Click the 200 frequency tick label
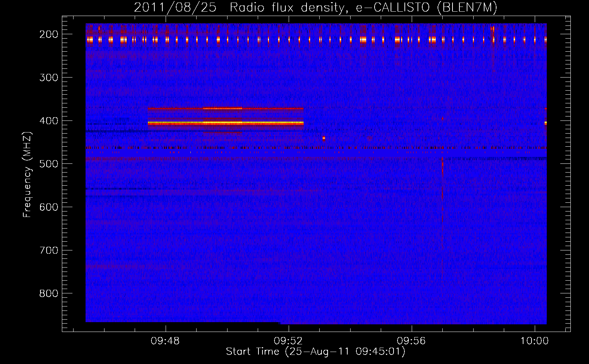 pyautogui.click(x=49, y=34)
